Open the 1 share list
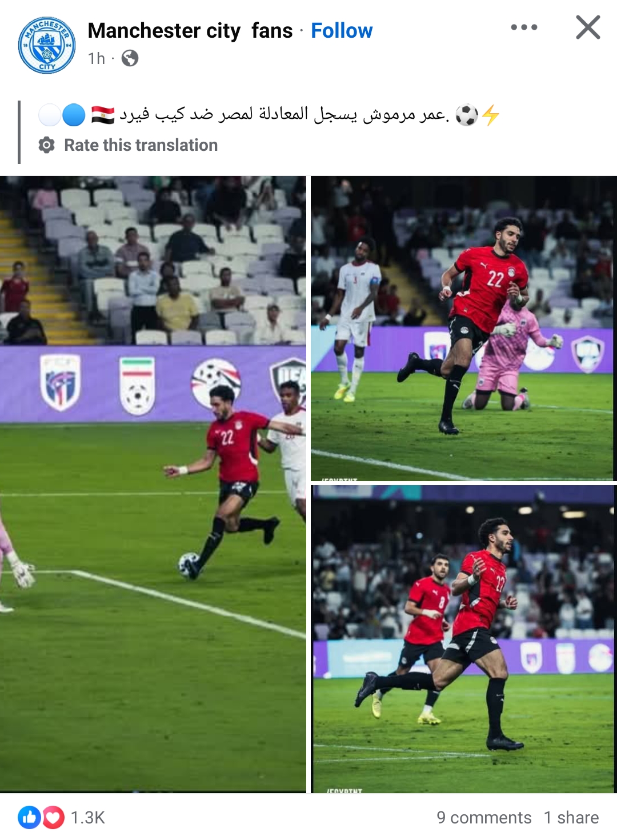Image resolution: width=617 pixels, height=840 pixels. click(x=571, y=818)
